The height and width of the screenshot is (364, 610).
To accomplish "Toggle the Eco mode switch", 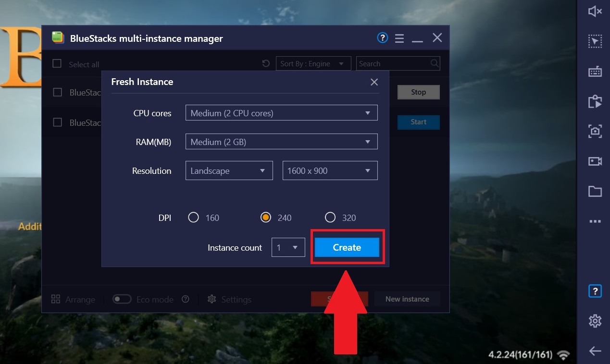I will point(122,299).
